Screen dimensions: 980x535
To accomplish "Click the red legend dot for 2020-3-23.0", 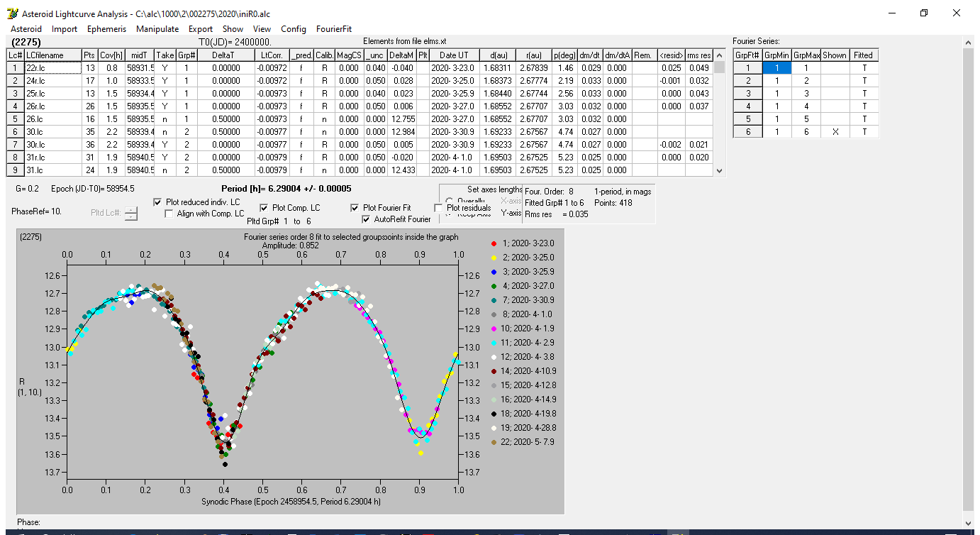I will (x=494, y=243).
